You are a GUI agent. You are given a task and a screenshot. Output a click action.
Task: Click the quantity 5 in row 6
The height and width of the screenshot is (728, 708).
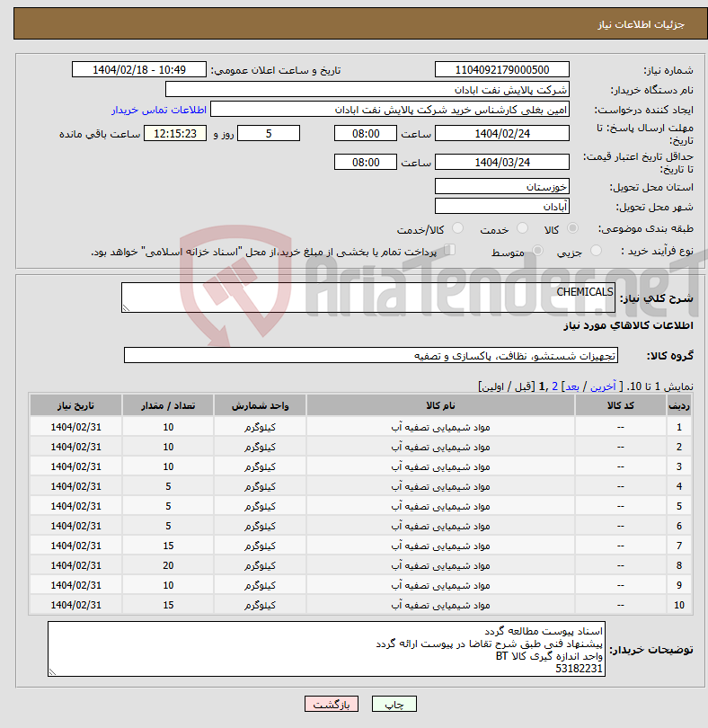coord(168,526)
